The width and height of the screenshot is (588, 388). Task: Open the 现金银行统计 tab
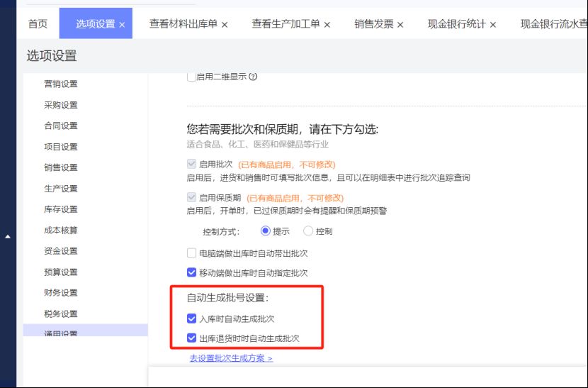456,24
